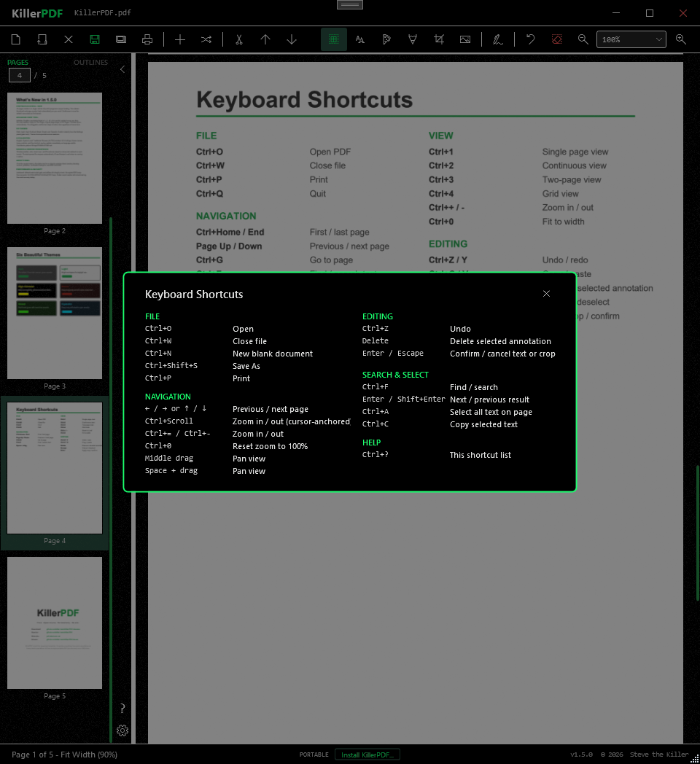Click the zoom out magnifier icon
The width and height of the screenshot is (700, 764).
pyautogui.click(x=583, y=39)
